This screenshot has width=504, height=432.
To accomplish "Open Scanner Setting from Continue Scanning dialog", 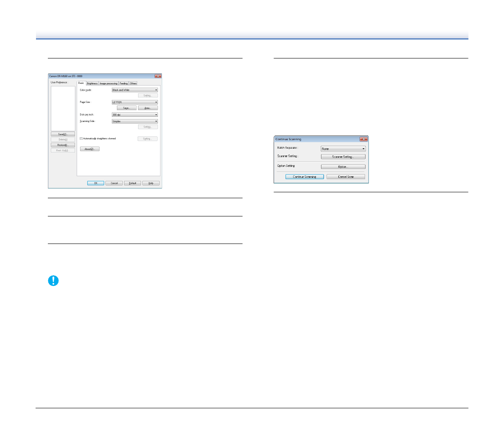I will coord(343,157).
